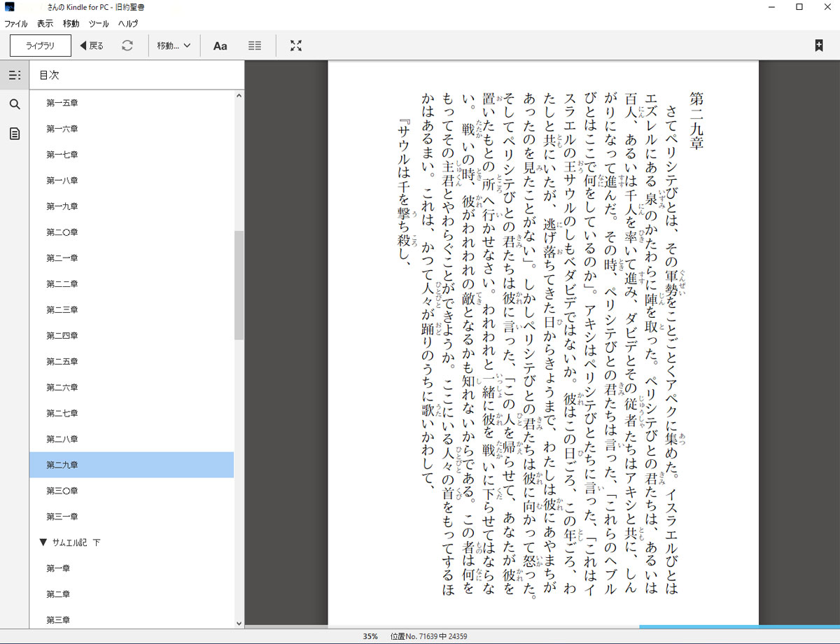Open the notes panel in the sidebar

tap(15, 134)
